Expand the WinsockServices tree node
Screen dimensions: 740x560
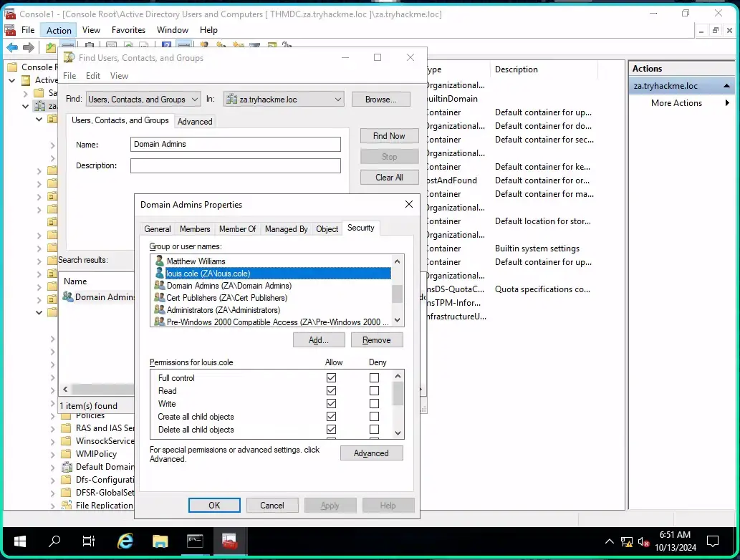(53, 442)
